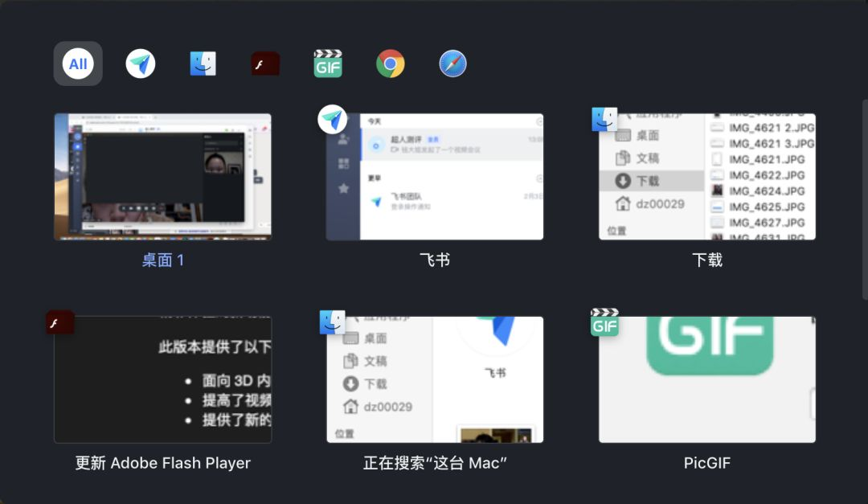Click the 飞书 window title label
Image resolution: width=868 pixels, height=504 pixels.
point(434,260)
